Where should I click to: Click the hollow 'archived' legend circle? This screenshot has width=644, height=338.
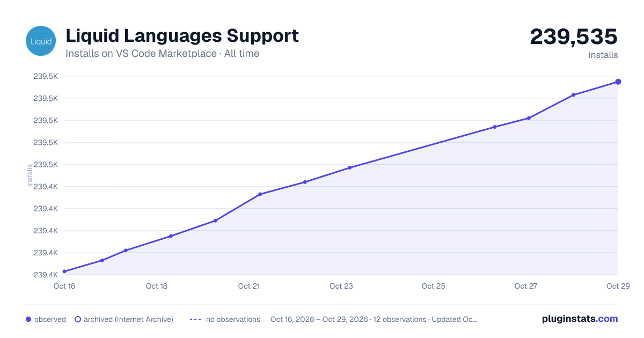(78, 319)
